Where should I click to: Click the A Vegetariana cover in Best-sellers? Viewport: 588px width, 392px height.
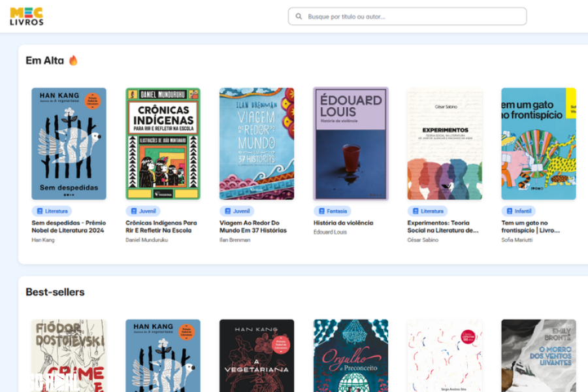(x=257, y=355)
